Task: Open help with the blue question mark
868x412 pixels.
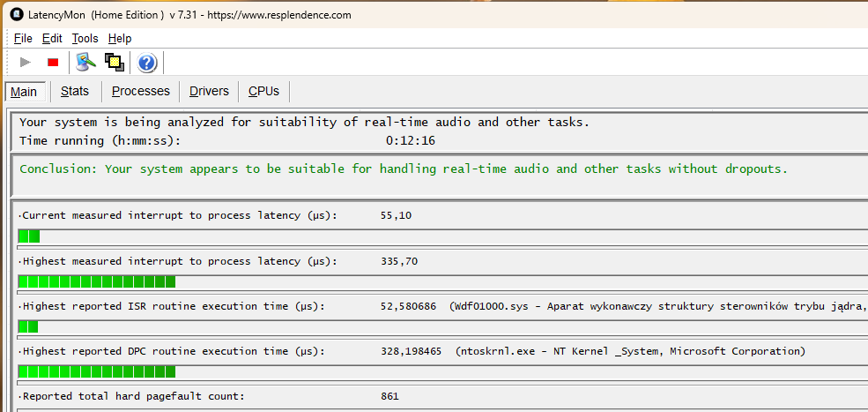Action: [x=147, y=63]
